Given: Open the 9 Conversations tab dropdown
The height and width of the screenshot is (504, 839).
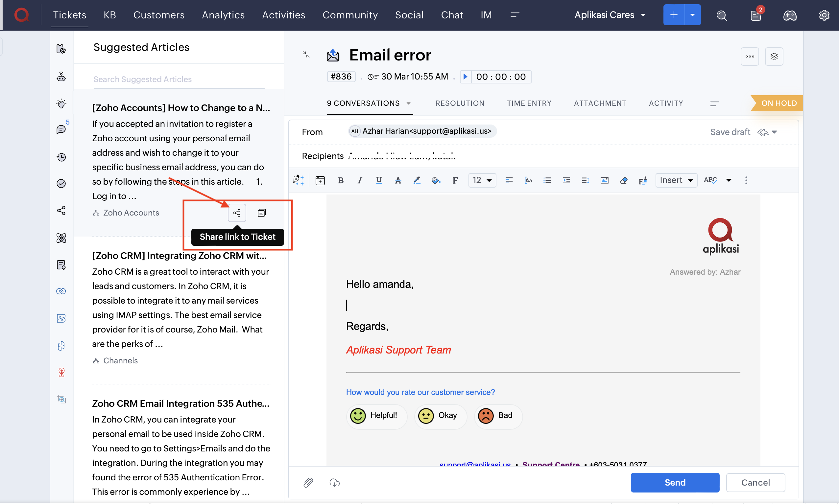Looking at the screenshot, I should pos(408,103).
